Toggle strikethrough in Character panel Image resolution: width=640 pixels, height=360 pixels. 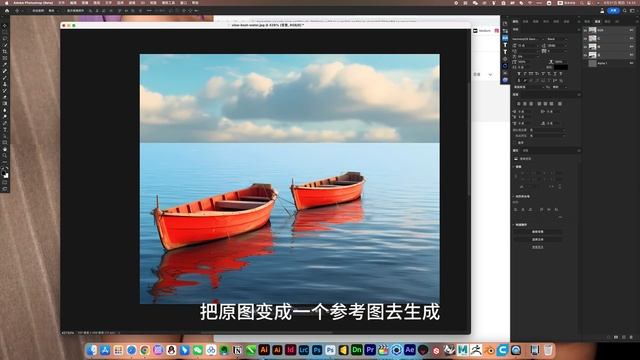tap(561, 74)
